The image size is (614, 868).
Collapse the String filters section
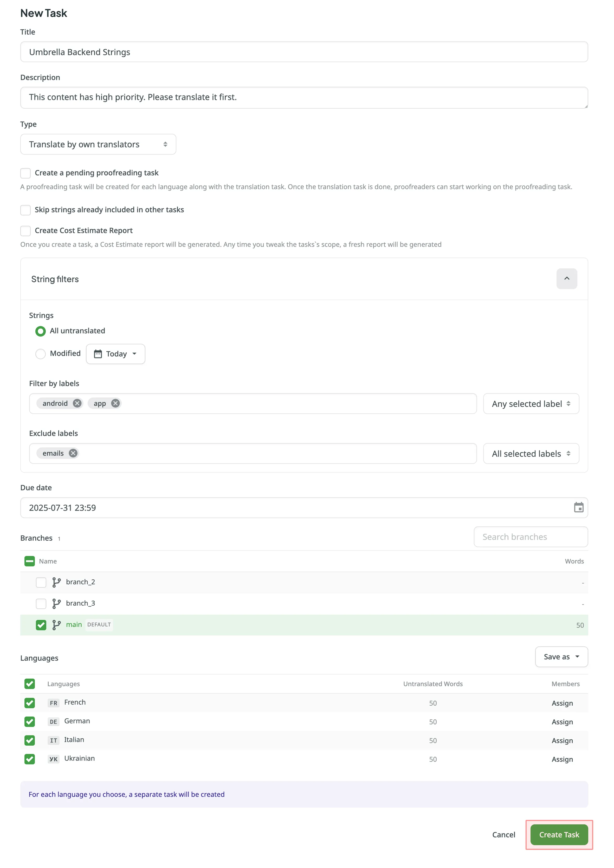[x=566, y=279]
